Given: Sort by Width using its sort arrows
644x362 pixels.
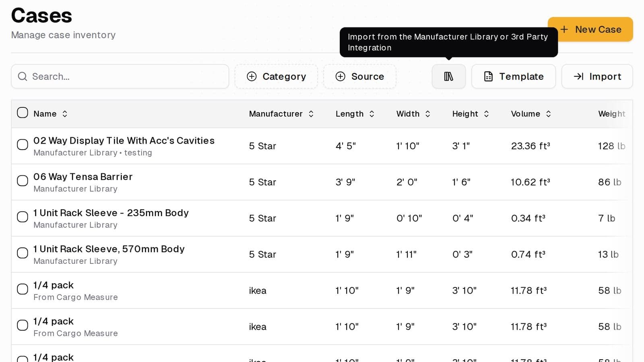Looking at the screenshot, I should [428, 114].
